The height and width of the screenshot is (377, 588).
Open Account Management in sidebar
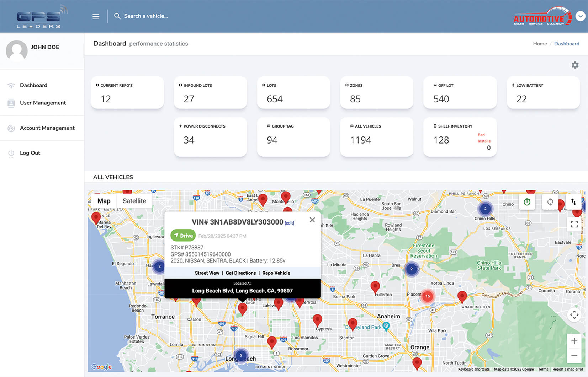tap(47, 128)
